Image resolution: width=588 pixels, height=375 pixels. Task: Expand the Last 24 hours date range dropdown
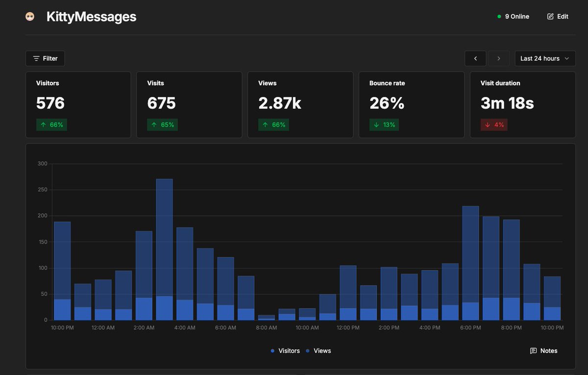tap(545, 58)
